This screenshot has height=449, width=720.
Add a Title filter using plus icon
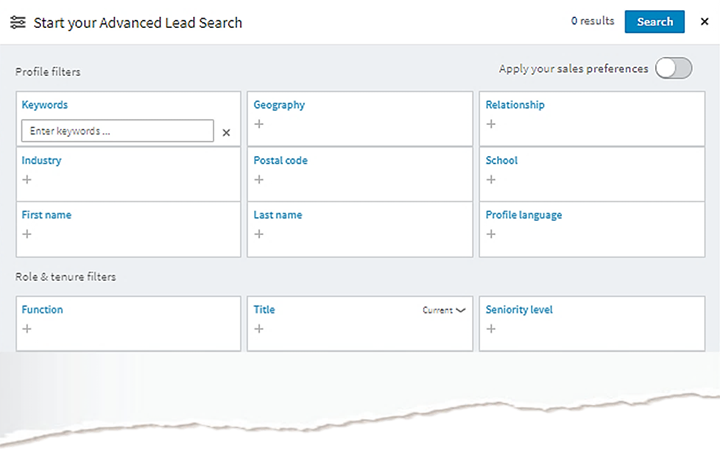pyautogui.click(x=259, y=329)
